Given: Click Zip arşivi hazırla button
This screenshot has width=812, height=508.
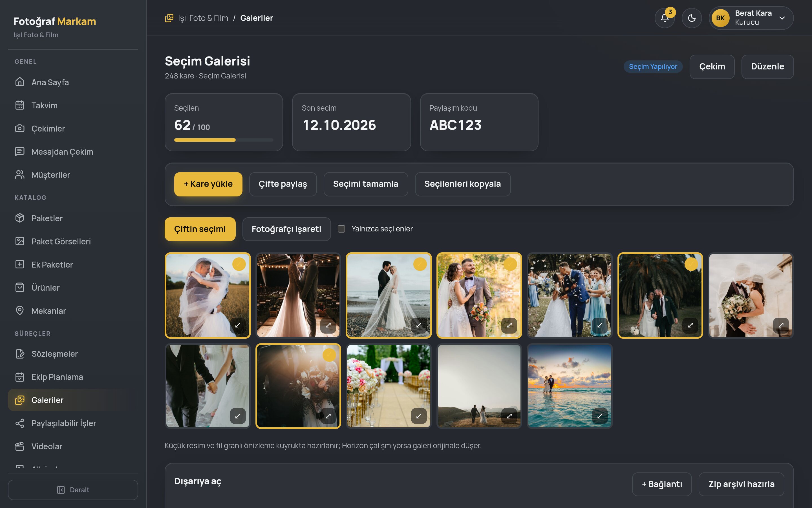Looking at the screenshot, I should (x=742, y=485).
